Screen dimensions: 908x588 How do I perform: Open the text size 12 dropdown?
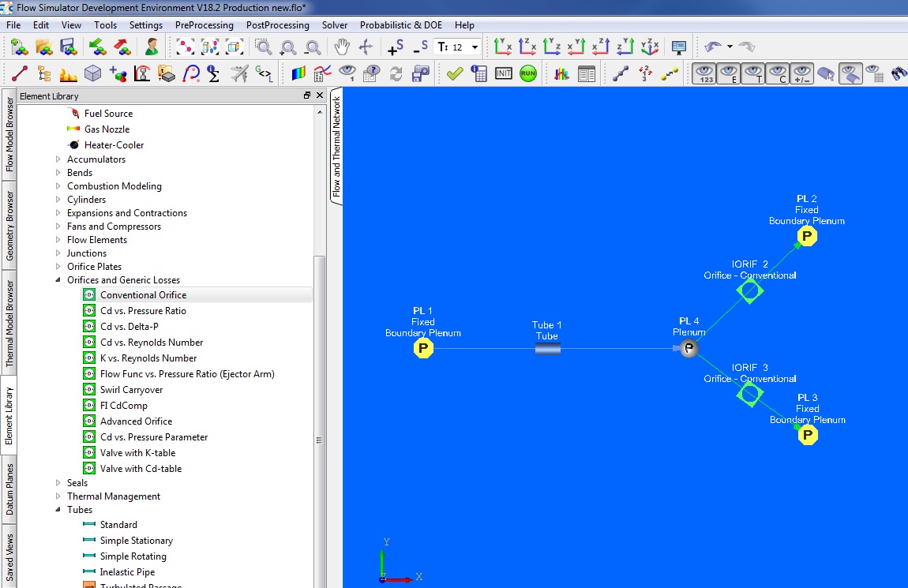click(475, 47)
